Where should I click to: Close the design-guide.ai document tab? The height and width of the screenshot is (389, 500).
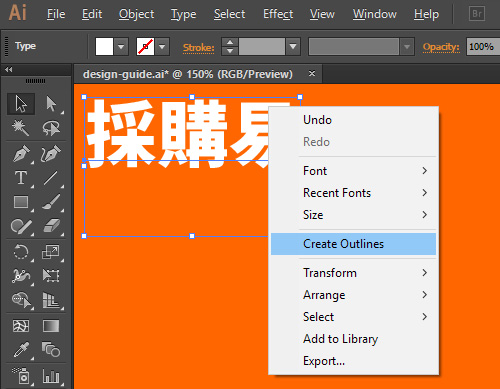[312, 73]
